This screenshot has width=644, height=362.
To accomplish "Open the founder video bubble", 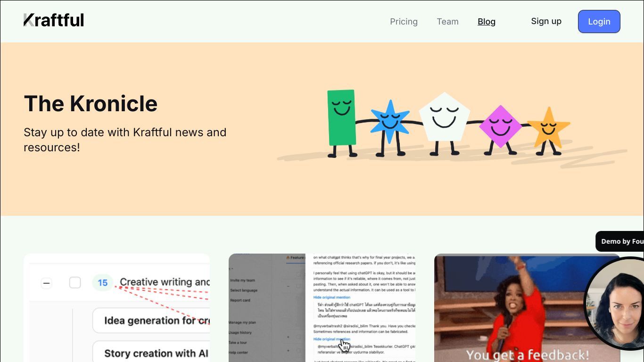I will 615,304.
